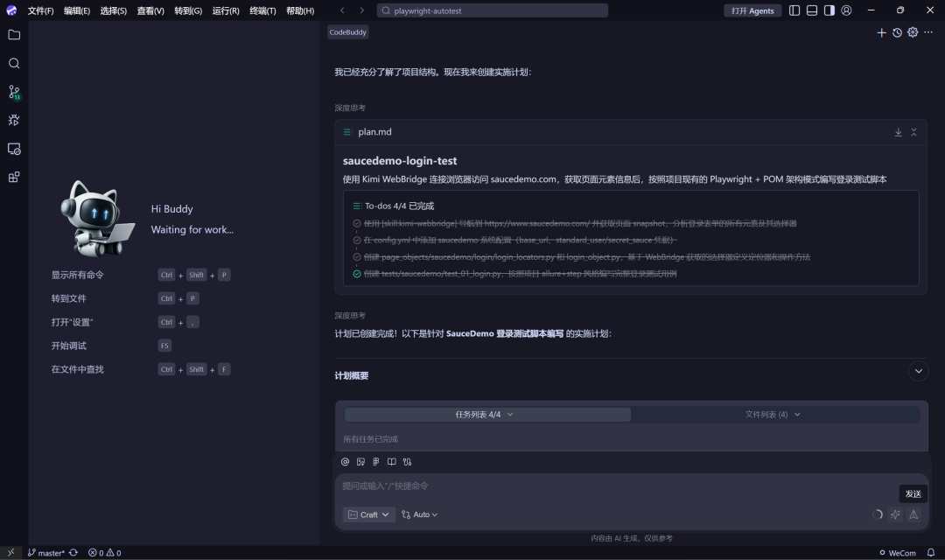The image size is (945, 560).
Task: Click the CodeBuddy app logo in title bar
Action: click(11, 10)
